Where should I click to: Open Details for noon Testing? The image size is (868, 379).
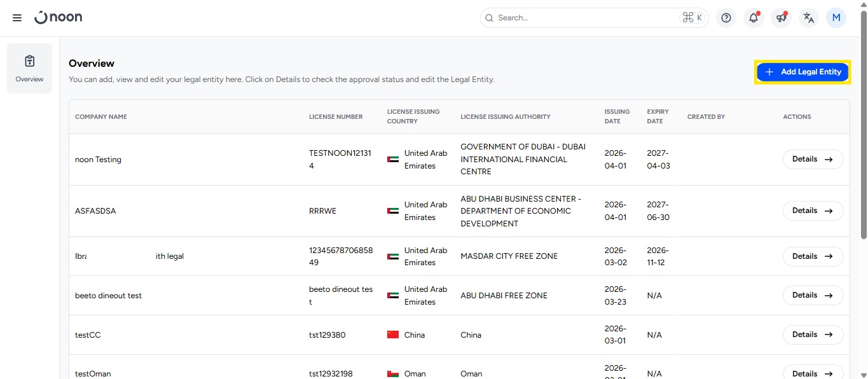point(813,159)
